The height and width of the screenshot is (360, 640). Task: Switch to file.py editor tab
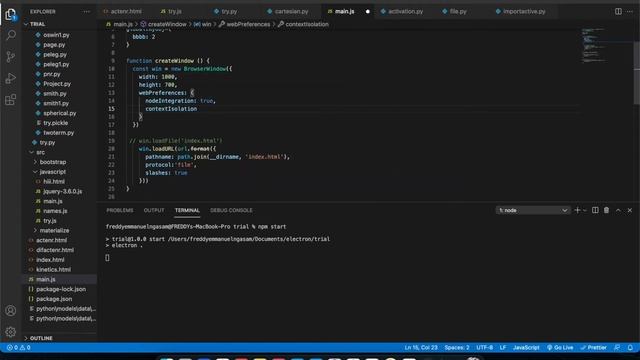[458, 11]
